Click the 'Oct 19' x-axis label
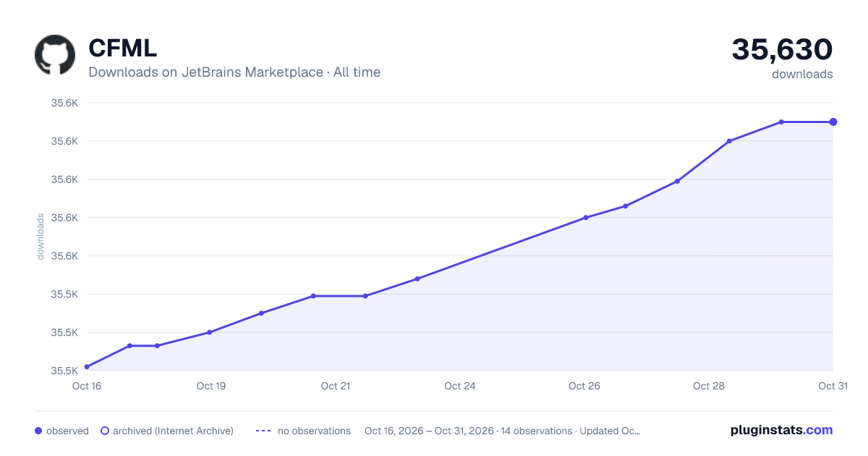 pos(211,386)
